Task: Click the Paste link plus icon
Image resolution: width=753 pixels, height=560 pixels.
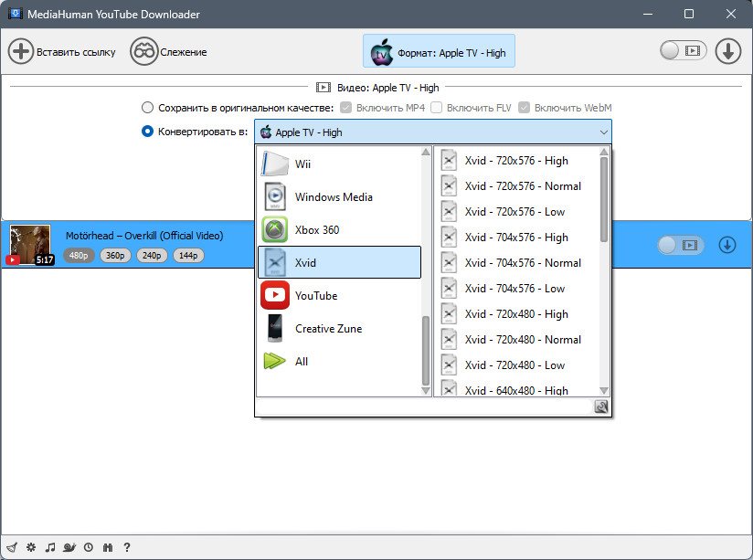Action: click(x=21, y=51)
